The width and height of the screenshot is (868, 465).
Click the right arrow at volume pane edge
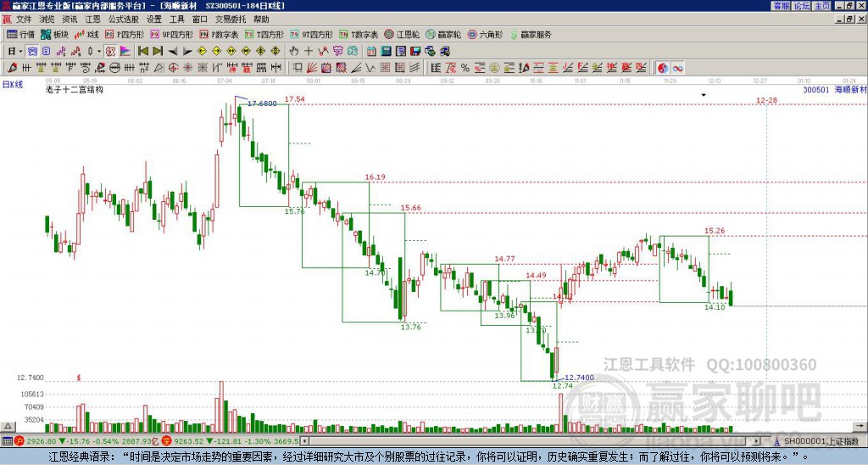coord(860,426)
